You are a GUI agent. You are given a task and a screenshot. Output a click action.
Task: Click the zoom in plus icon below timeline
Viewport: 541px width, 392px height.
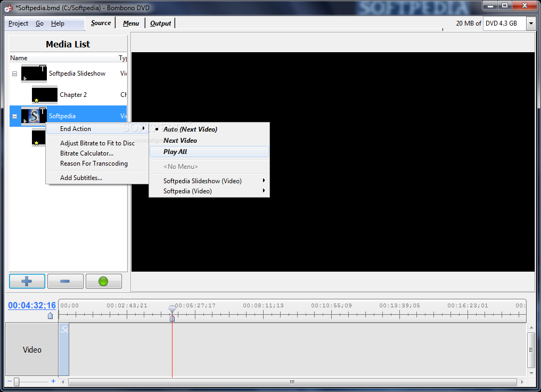53,381
